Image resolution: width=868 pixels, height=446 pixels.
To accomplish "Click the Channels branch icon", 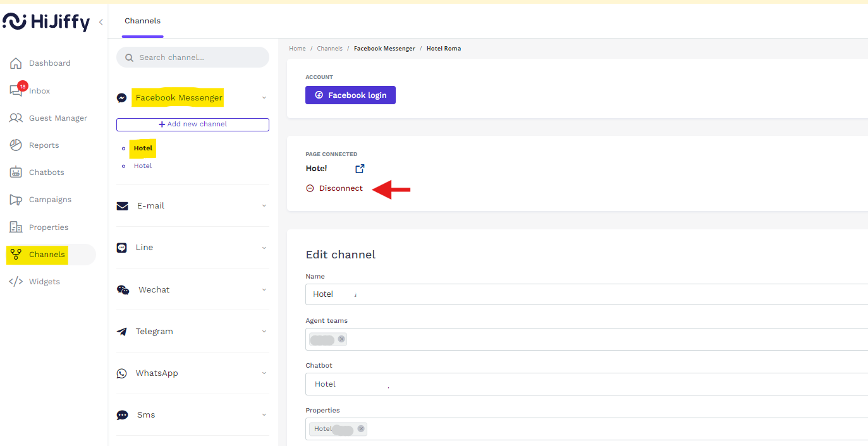I will pos(16,255).
